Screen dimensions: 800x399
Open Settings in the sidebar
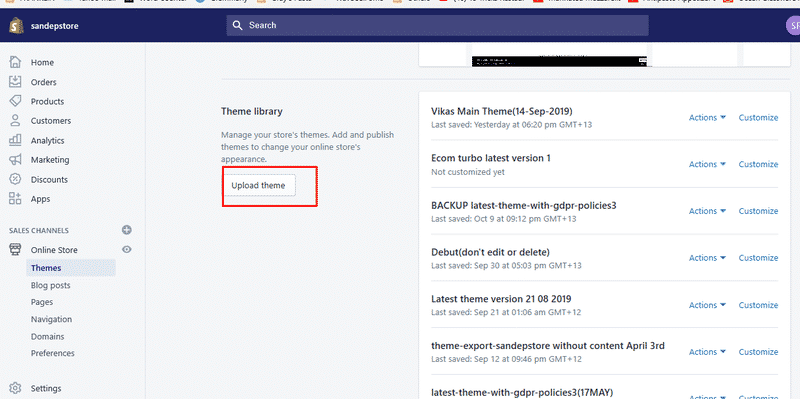coord(46,388)
